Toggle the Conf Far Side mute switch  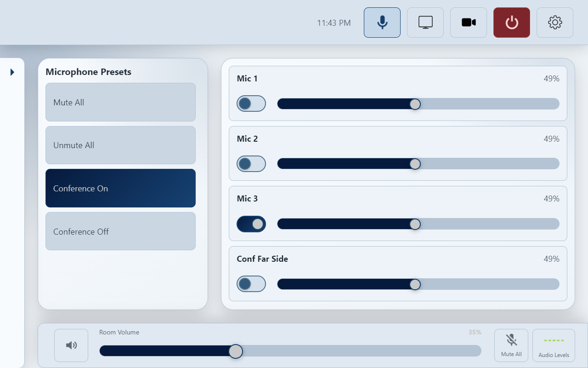tap(251, 284)
